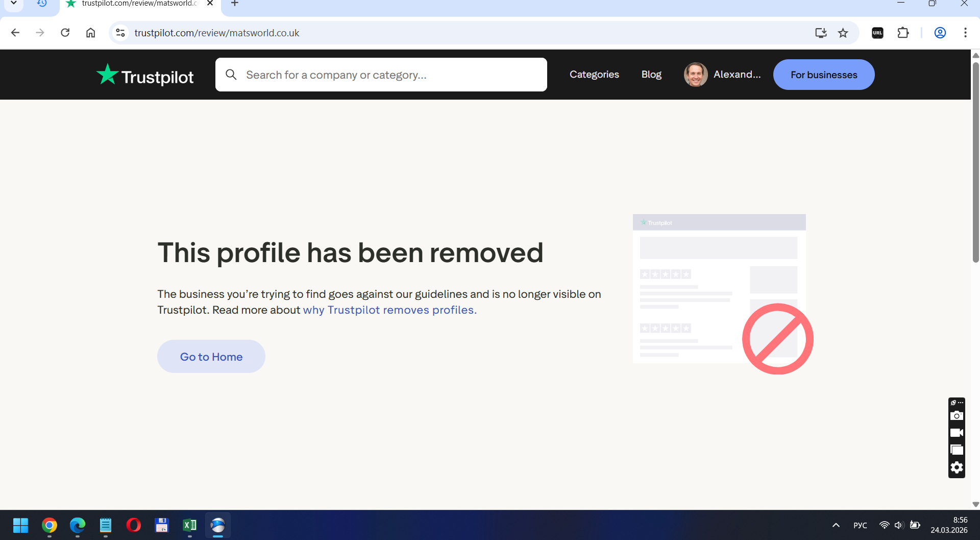Viewport: 980px width, 540px height.
Task: Open capture tool settings gear
Action: tap(957, 467)
